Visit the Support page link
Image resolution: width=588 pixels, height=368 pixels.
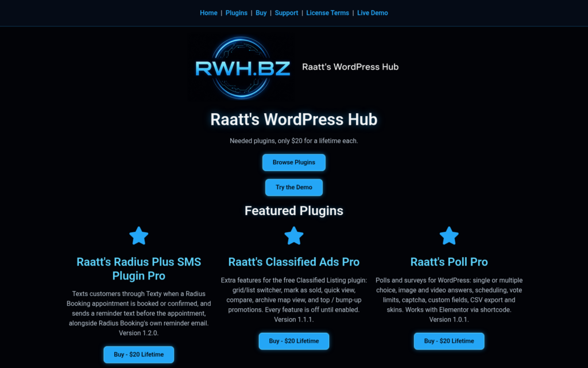pos(287,13)
